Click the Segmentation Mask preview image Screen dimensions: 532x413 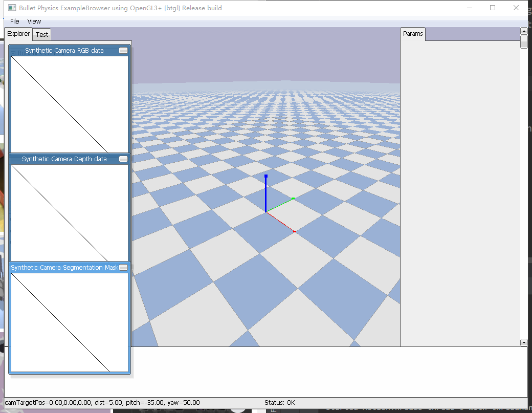click(70, 322)
